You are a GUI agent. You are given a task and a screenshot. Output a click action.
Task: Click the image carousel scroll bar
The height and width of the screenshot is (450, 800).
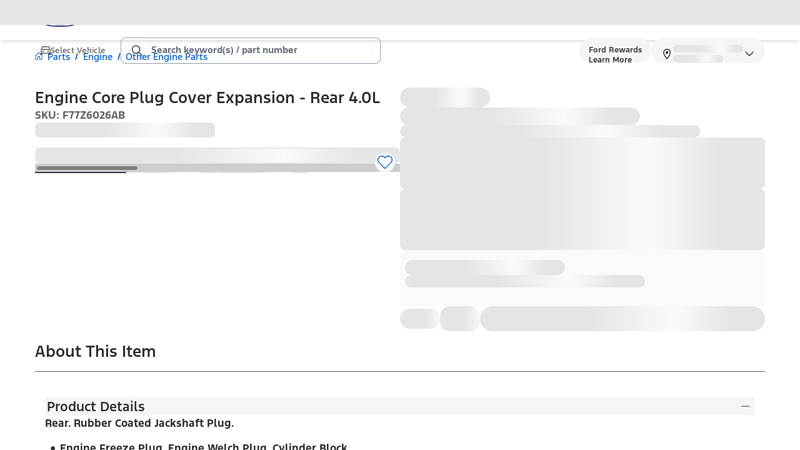87,168
